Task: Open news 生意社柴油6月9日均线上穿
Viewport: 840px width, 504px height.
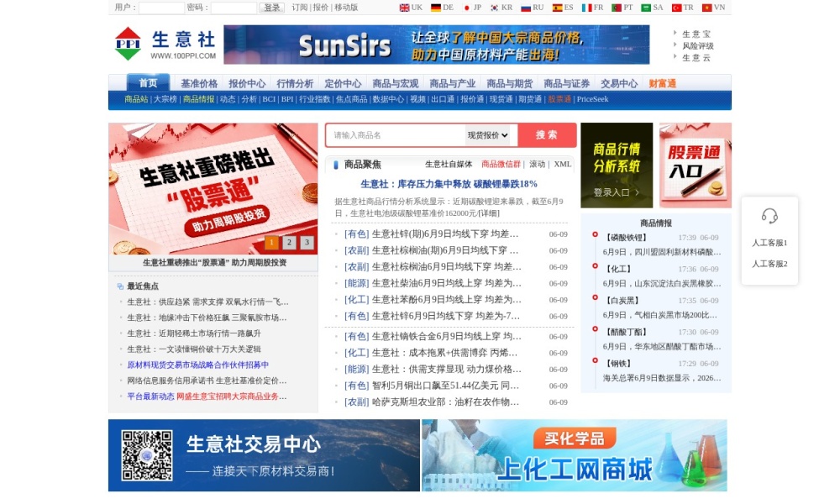Action: pos(446,283)
